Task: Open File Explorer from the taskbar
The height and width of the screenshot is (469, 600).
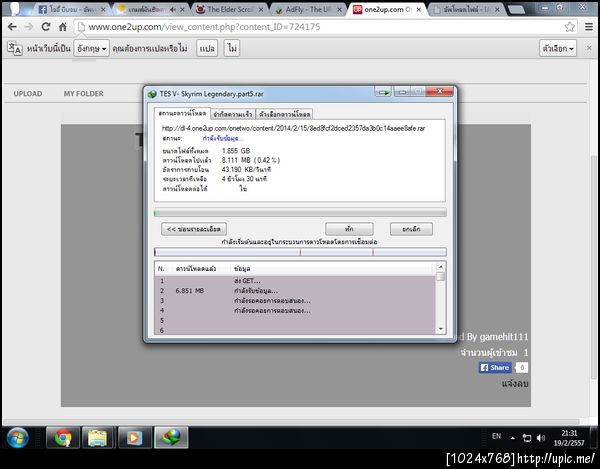Action: [x=98, y=438]
